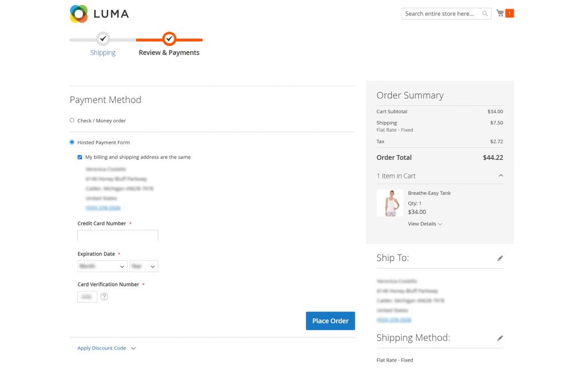This screenshot has height=368, width=588.
Task: Edit Shipping Method with pencil icon
Action: (500, 338)
